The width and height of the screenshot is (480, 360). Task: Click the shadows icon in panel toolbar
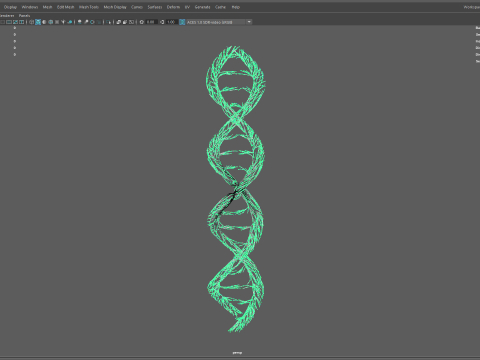coord(70,22)
